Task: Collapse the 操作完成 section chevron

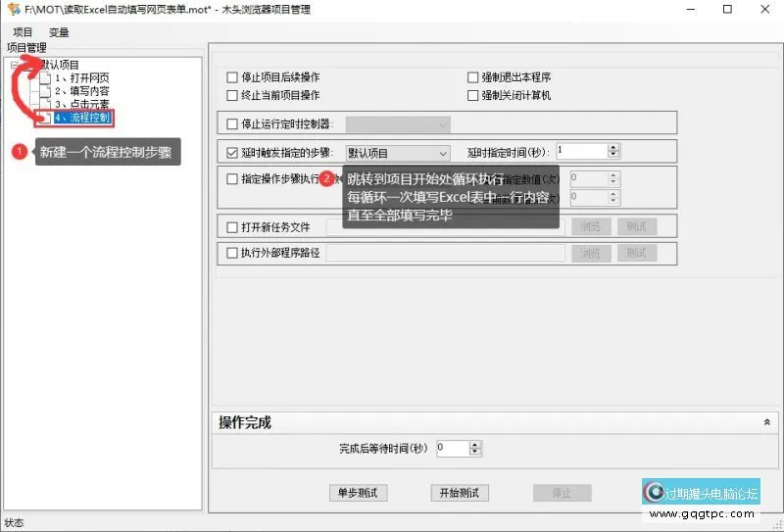Action: [767, 422]
